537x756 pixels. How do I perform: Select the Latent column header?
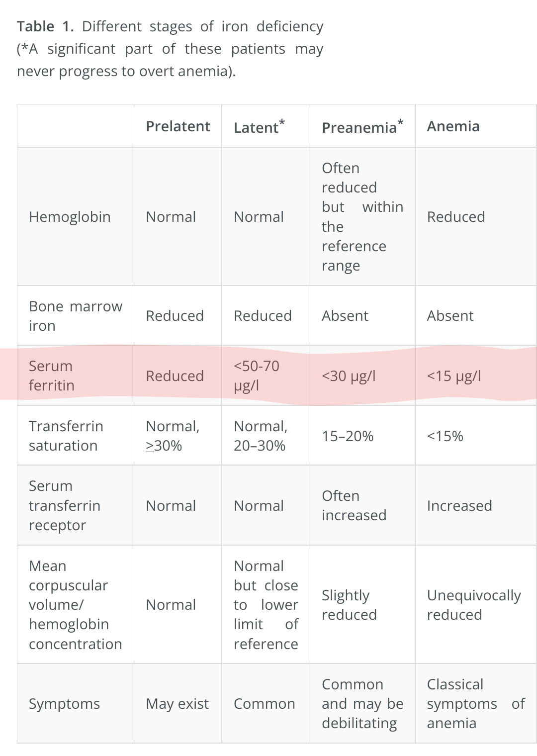[259, 127]
